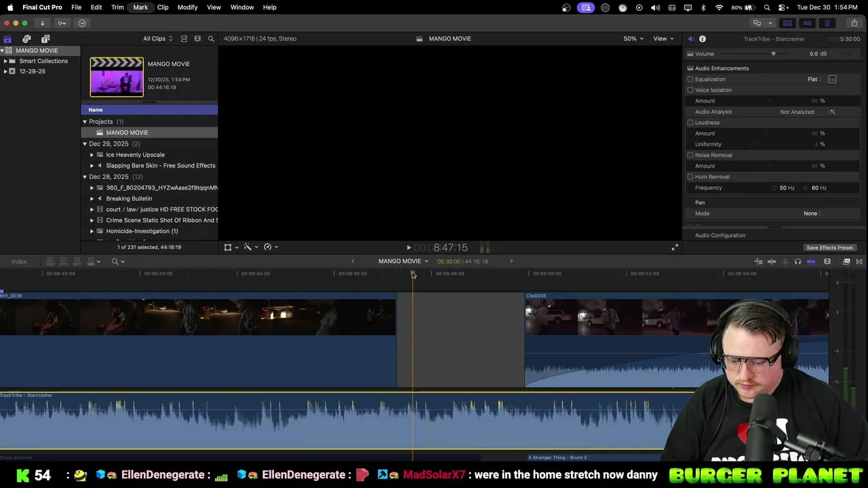Open the Trim menu
The height and width of the screenshot is (488, 868).
(x=117, y=7)
